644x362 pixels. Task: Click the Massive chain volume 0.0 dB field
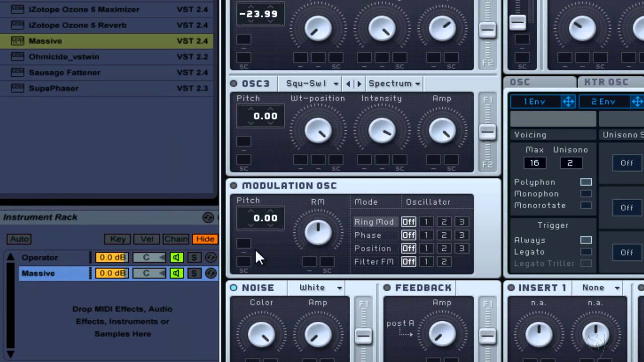[112, 273]
